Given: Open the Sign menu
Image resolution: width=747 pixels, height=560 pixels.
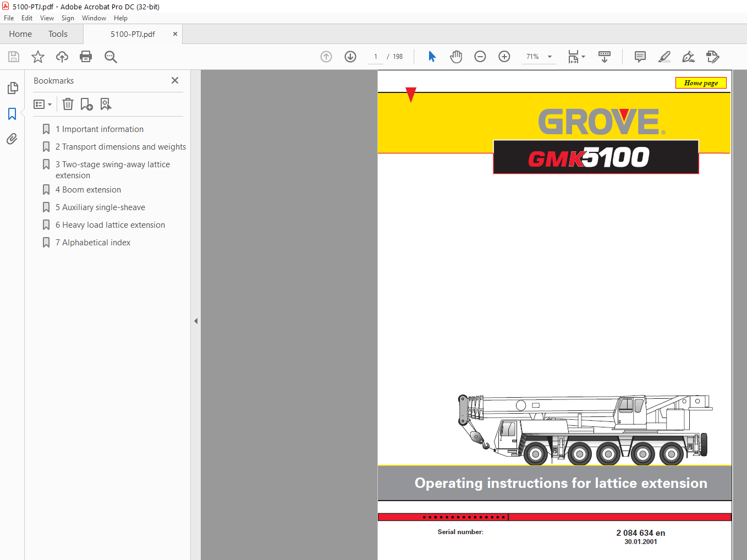Looking at the screenshot, I should [x=68, y=18].
